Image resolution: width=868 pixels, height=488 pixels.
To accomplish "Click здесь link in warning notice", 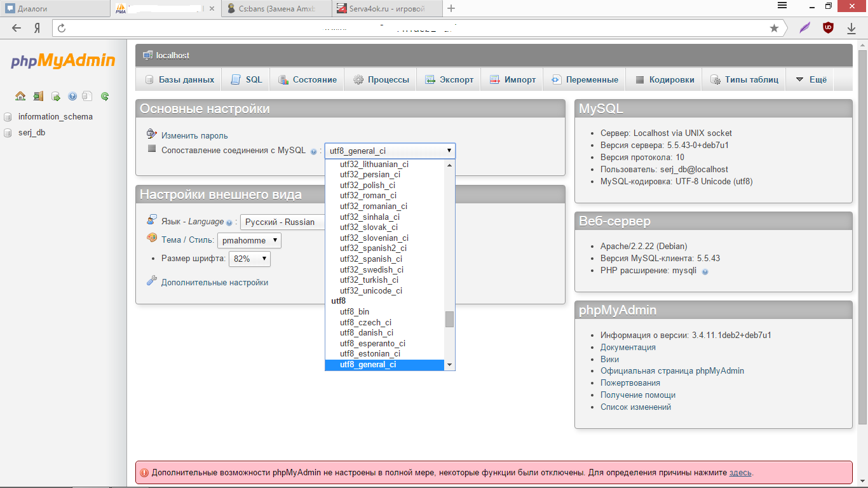I will coord(740,473).
